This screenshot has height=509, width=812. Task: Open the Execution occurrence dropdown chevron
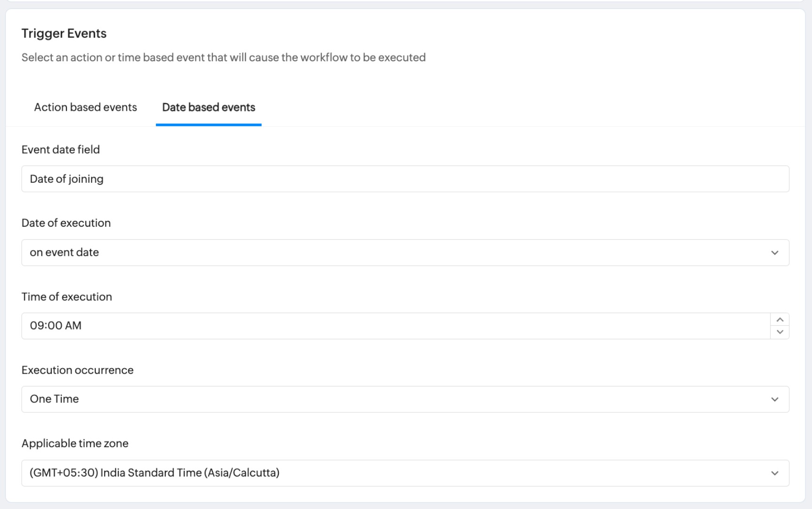774,400
